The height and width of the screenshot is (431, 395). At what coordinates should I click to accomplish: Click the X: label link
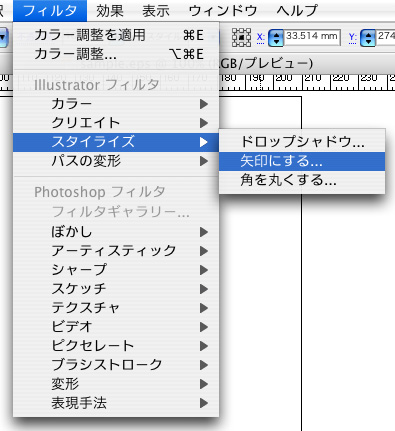pos(261,37)
